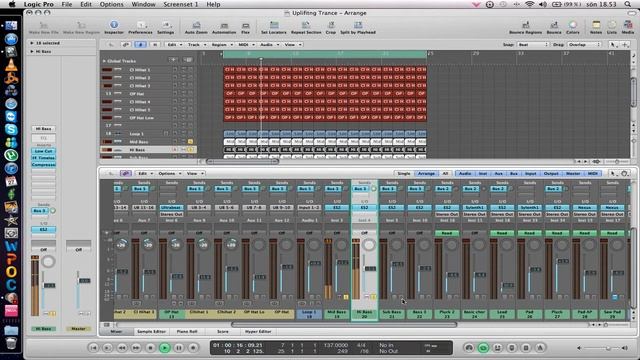Click the Flex toolbar icon
Screen dimensions: 640x360
coord(245,27)
